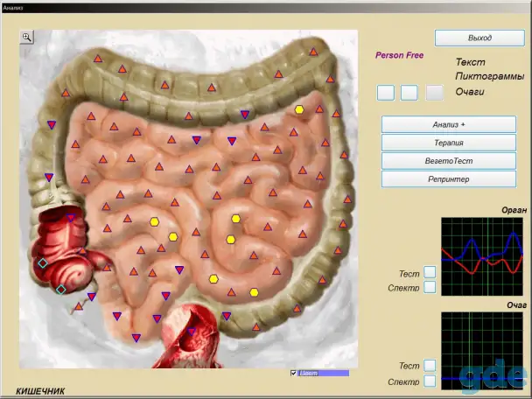Click the topmost yellow hexagon marker
Screen dimensions: 532x399
299,109
